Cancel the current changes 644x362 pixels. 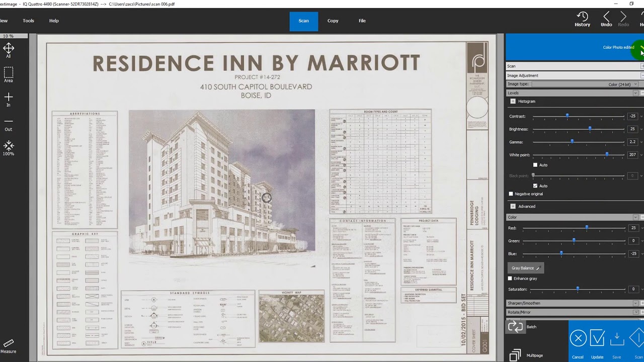point(578,343)
